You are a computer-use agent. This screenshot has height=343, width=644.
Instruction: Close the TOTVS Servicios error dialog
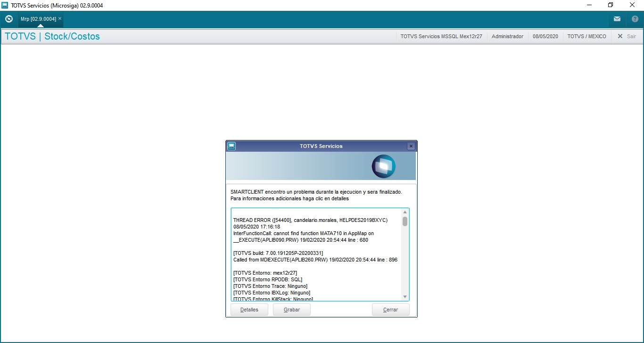click(x=411, y=146)
